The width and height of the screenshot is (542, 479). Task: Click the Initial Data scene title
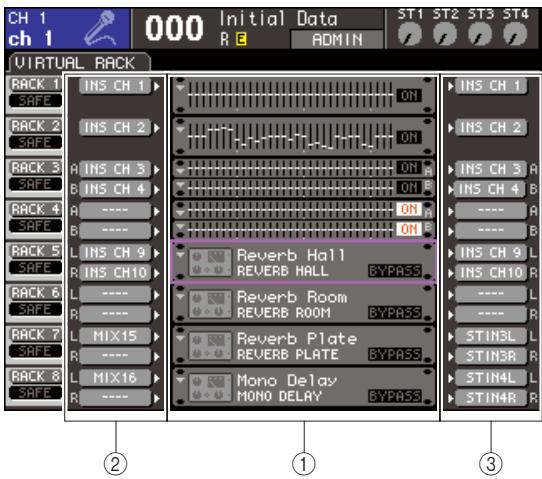[x=278, y=19]
